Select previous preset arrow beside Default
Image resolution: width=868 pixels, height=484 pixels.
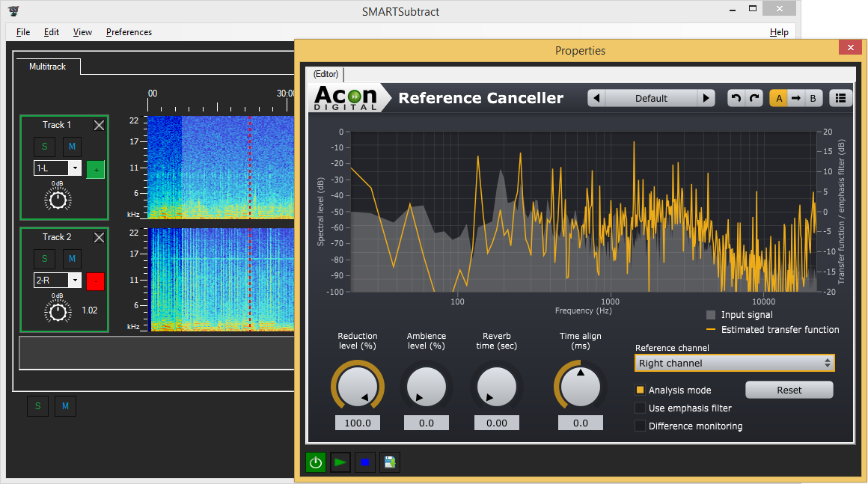pyautogui.click(x=597, y=99)
